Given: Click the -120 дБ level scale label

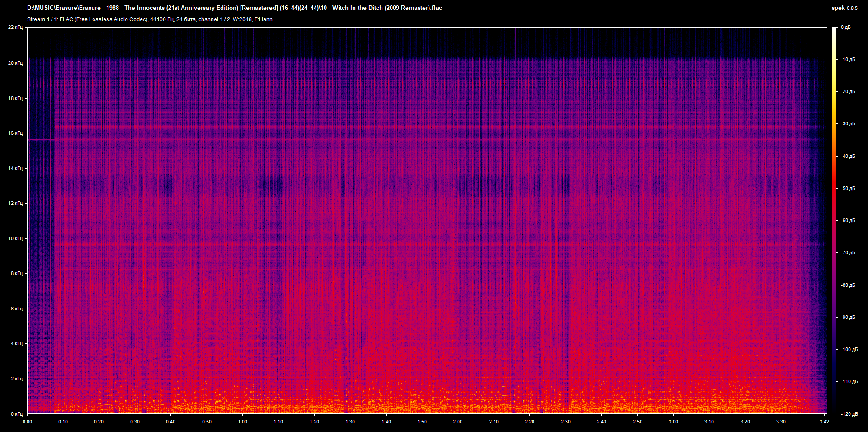Looking at the screenshot, I should point(849,414).
